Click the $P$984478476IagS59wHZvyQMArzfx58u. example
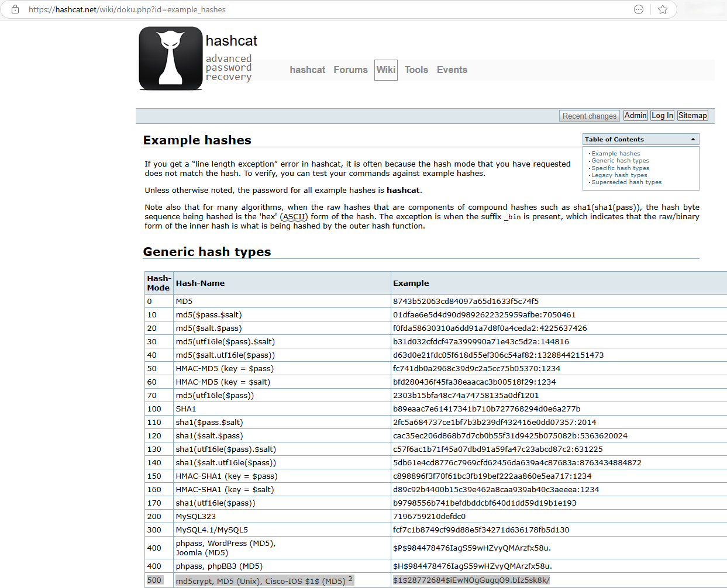 472,548
